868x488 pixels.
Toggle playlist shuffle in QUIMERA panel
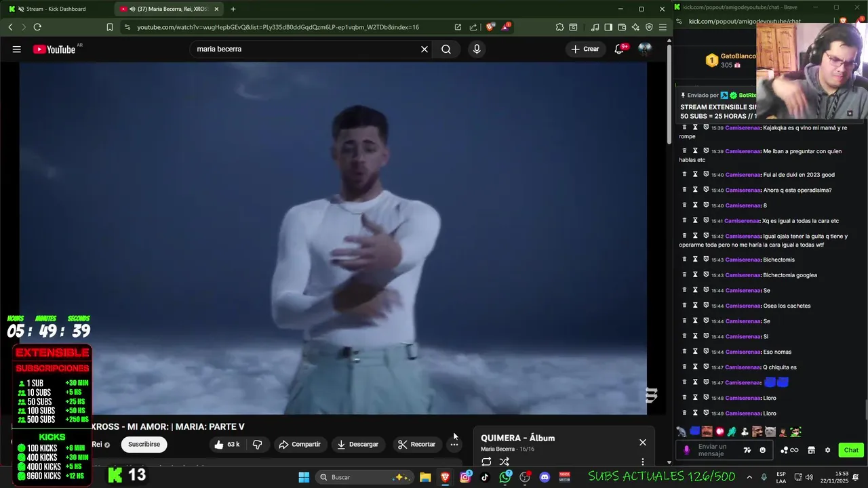pyautogui.click(x=504, y=462)
